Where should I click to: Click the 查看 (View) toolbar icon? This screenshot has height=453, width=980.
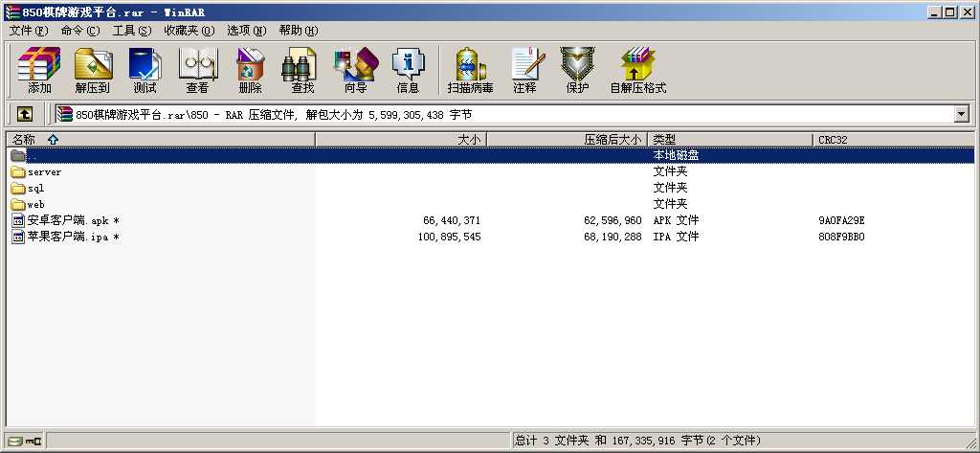pos(197,63)
